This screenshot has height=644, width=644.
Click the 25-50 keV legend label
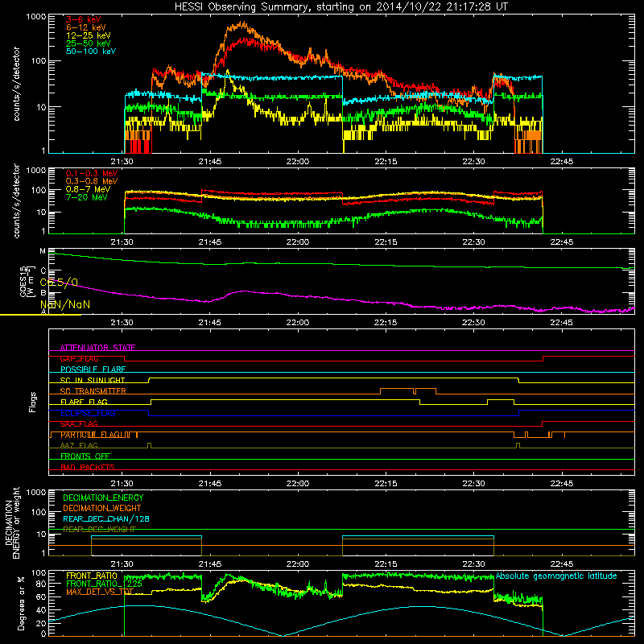89,43
